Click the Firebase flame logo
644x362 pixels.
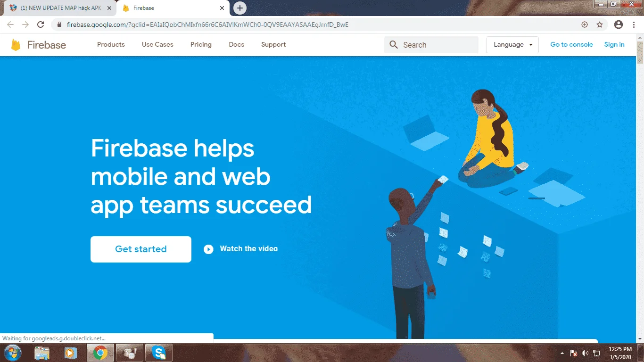(16, 45)
